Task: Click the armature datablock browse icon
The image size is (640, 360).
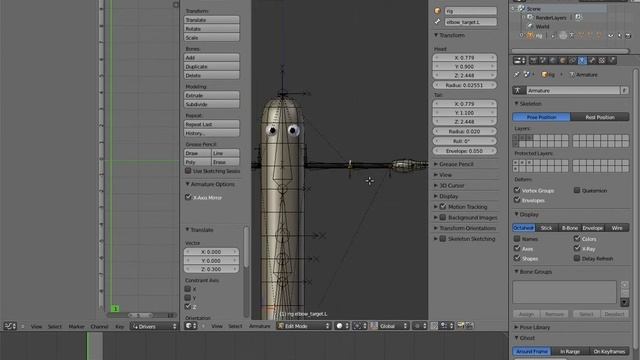Action: (x=518, y=91)
